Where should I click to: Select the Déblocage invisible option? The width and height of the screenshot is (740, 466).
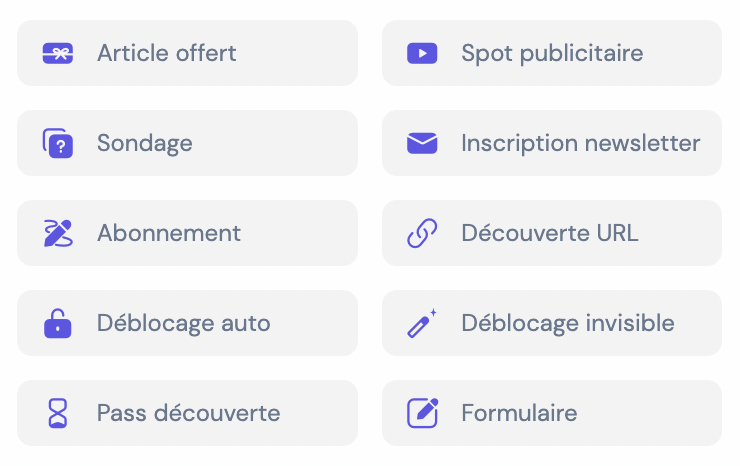click(x=552, y=323)
